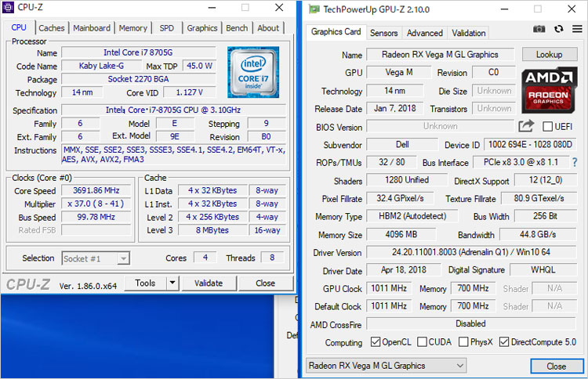Click the Device ID field

(x=530, y=145)
